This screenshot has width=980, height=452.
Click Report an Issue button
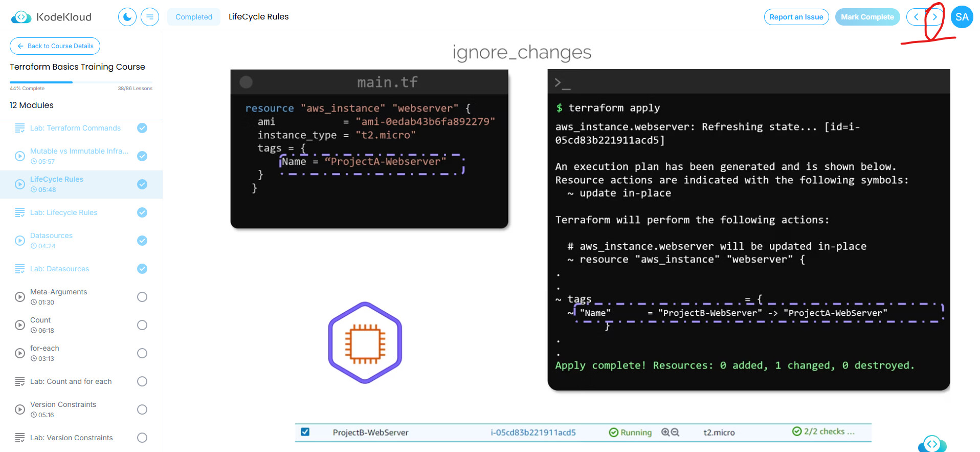coord(796,17)
